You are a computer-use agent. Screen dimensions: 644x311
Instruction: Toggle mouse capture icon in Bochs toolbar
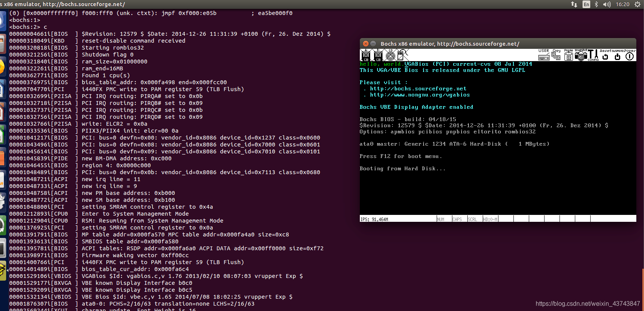(402, 55)
